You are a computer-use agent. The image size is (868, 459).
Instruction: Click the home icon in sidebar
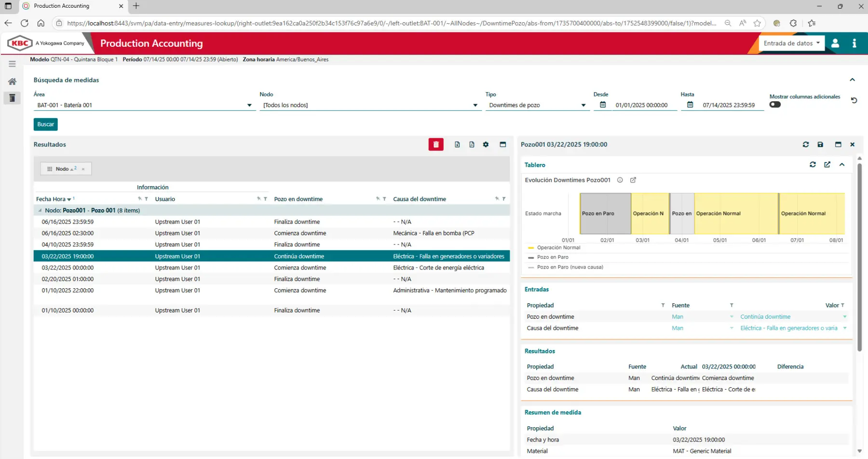pos(13,81)
